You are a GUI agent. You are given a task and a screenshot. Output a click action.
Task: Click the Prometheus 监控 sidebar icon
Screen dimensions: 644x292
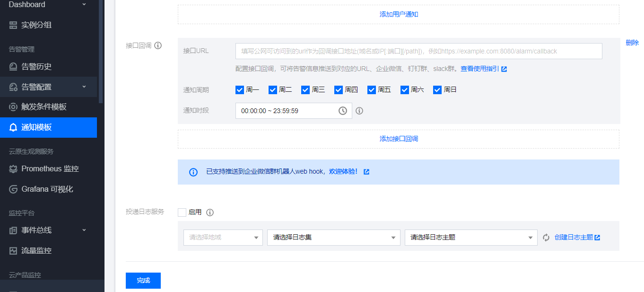click(x=13, y=169)
